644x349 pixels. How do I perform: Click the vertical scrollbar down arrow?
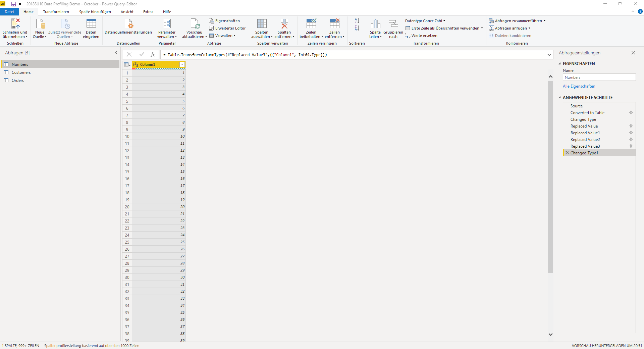point(550,334)
